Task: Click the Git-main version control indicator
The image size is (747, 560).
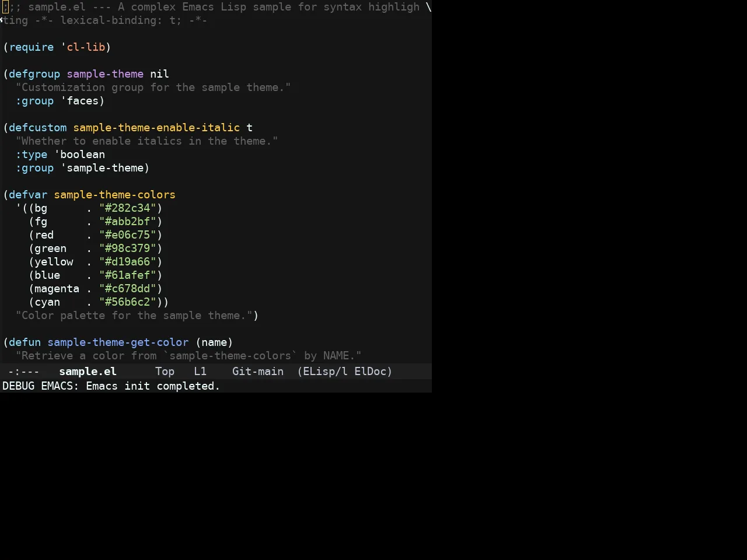Action: coord(258,372)
